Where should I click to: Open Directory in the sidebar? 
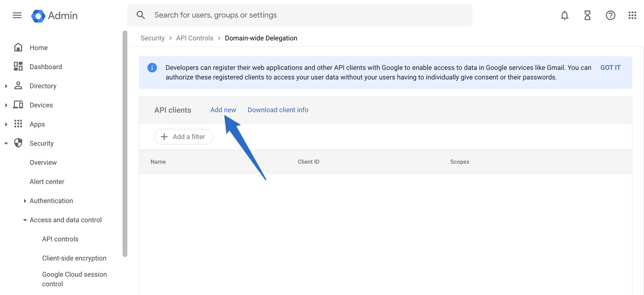[x=43, y=86]
